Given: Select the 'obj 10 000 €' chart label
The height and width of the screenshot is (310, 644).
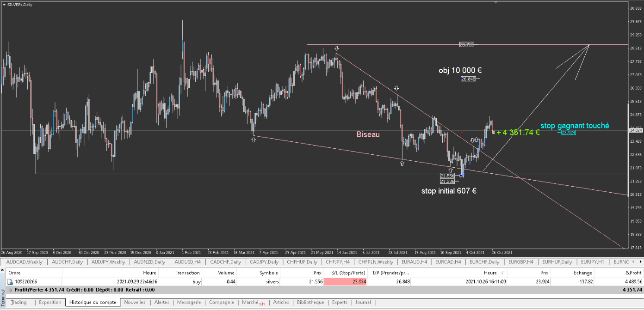Looking at the screenshot, I should [x=460, y=71].
